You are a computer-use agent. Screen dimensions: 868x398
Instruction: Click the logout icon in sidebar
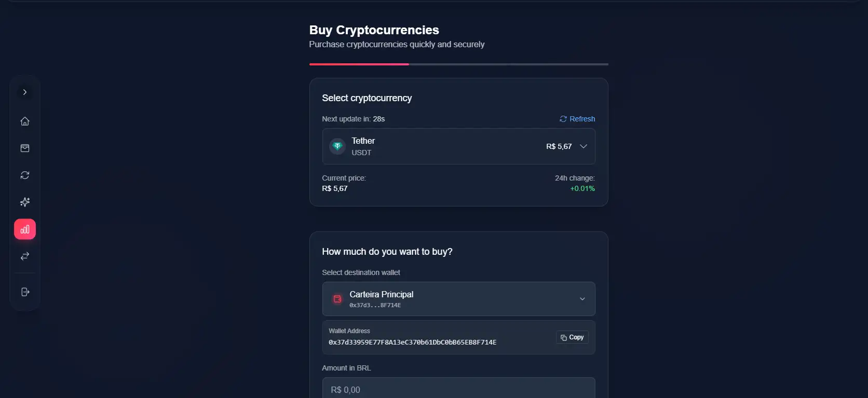coord(25,292)
